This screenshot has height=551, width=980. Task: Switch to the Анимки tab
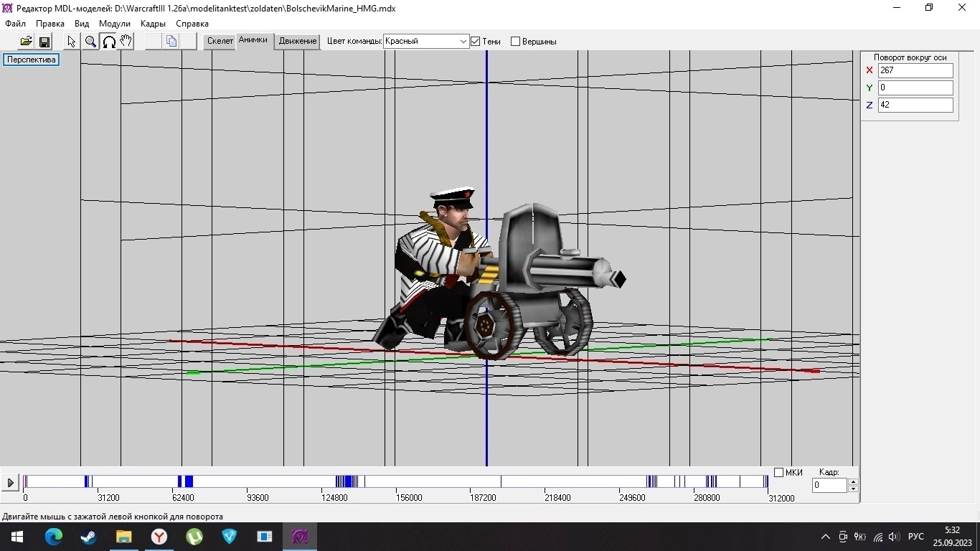(253, 40)
